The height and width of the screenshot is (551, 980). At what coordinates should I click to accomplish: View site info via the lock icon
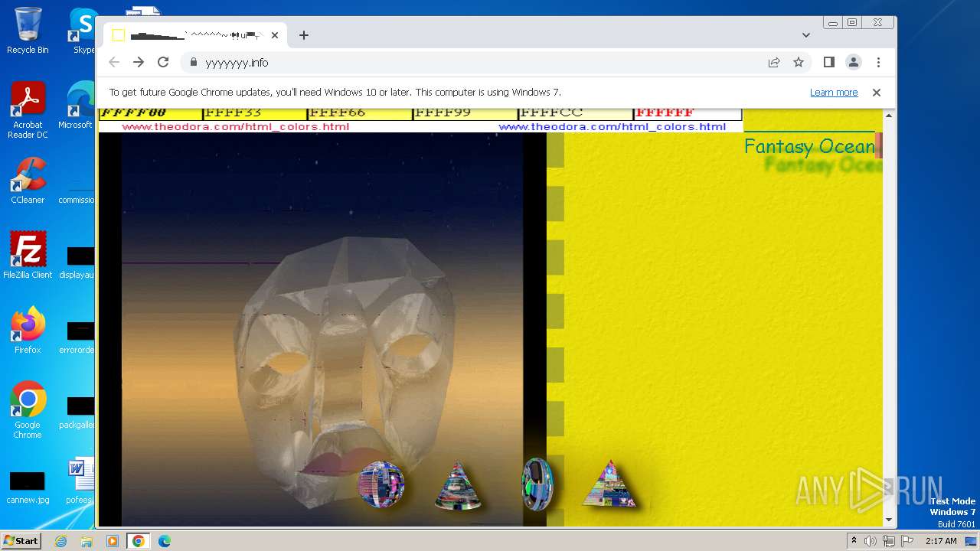point(194,63)
